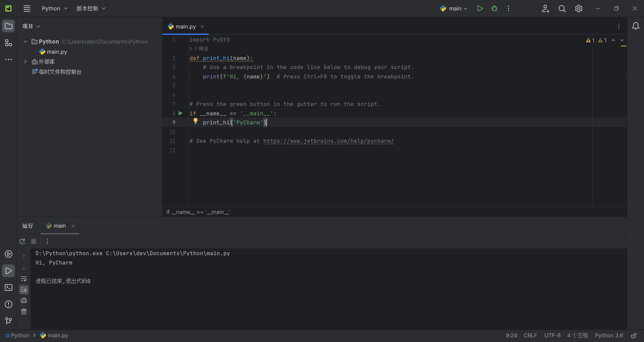Click the '1 个用法' usages hint
The width and height of the screenshot is (644, 342).
pos(199,49)
